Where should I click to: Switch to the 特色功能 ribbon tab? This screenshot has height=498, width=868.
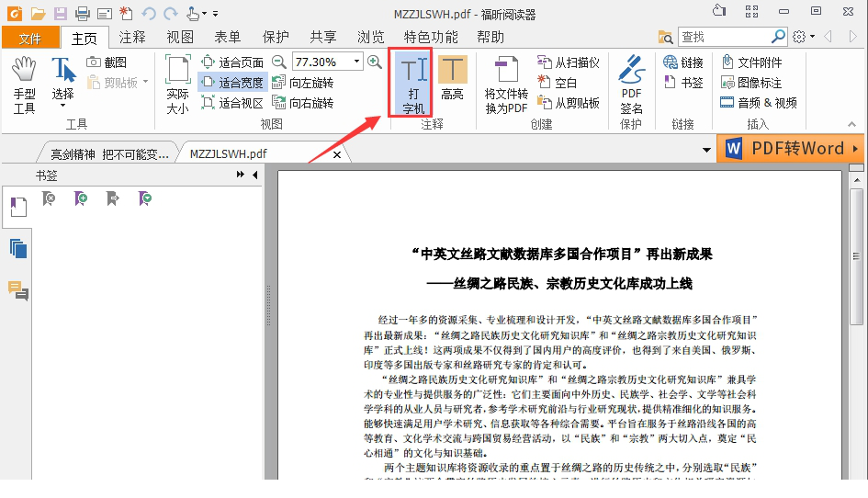point(431,37)
